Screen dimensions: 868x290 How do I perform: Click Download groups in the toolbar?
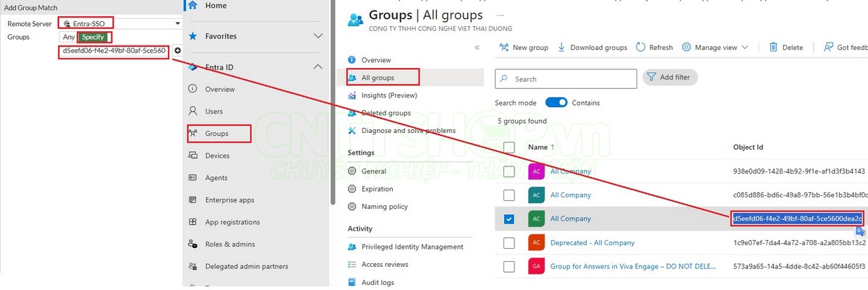pyautogui.click(x=592, y=48)
